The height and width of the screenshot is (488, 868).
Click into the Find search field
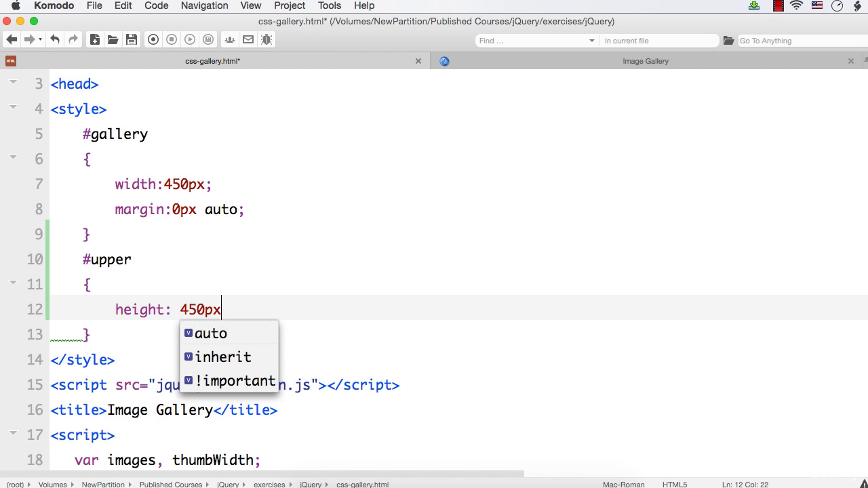click(x=530, y=41)
